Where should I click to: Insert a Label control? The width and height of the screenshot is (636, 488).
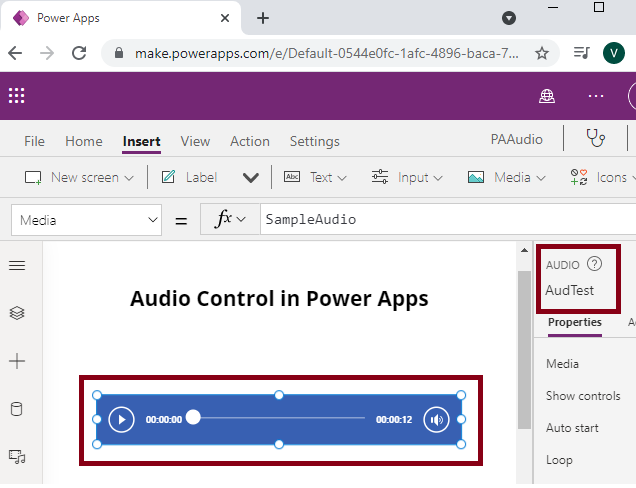click(x=189, y=178)
